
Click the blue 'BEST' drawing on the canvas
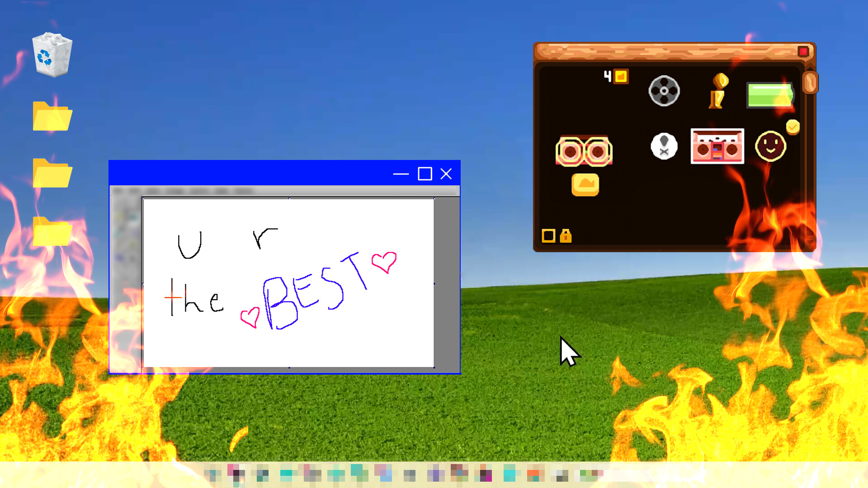[315, 291]
